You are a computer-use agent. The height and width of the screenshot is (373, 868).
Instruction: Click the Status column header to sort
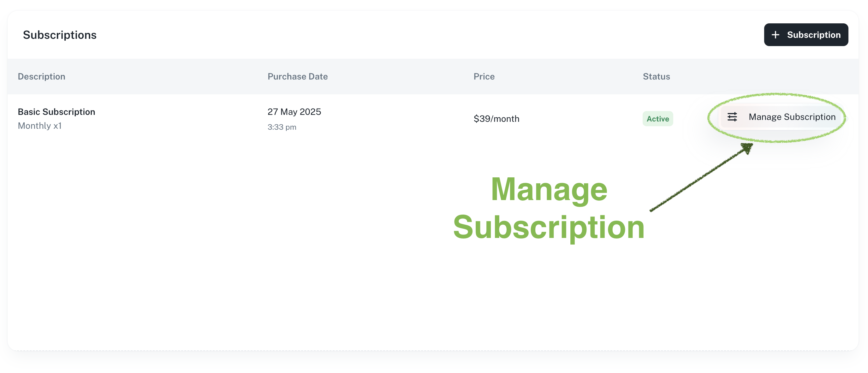tap(656, 76)
